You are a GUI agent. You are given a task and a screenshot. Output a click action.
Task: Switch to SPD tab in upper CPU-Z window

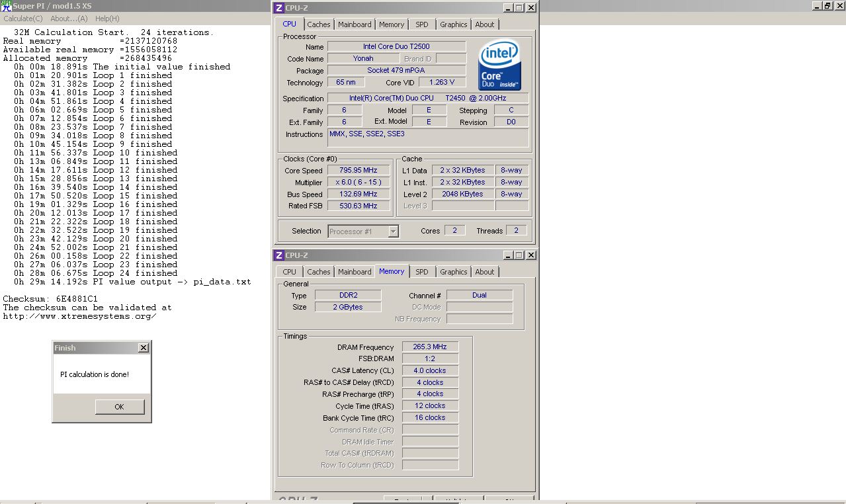(422, 24)
